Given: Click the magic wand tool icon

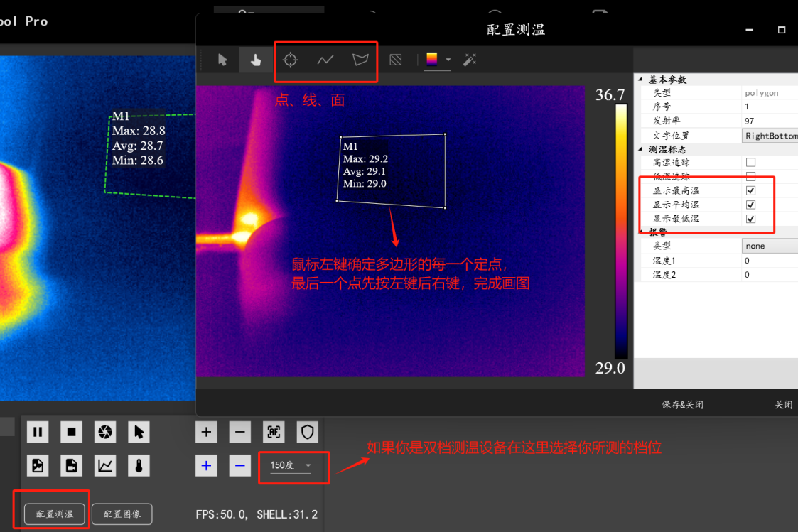Looking at the screenshot, I should click(470, 60).
